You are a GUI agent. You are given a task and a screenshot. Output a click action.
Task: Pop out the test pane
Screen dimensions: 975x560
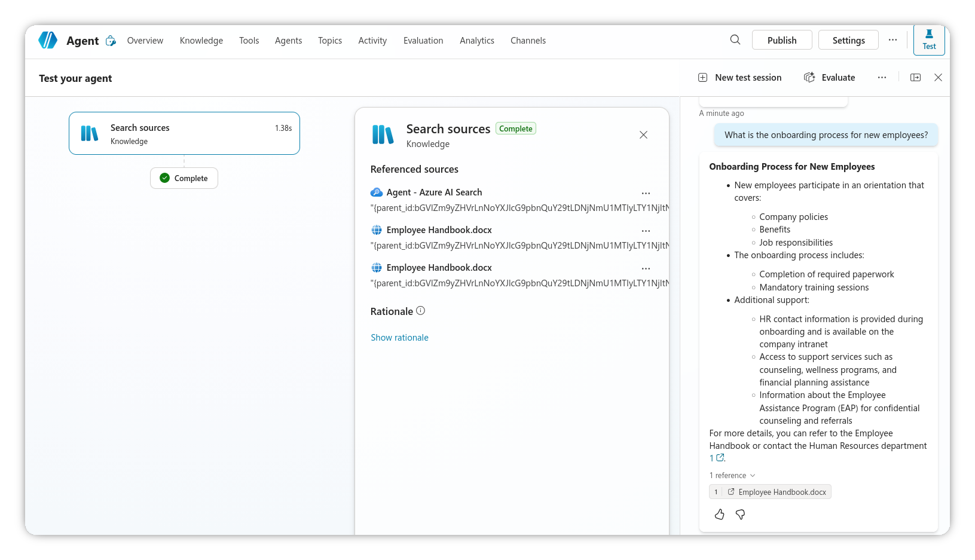click(x=915, y=77)
